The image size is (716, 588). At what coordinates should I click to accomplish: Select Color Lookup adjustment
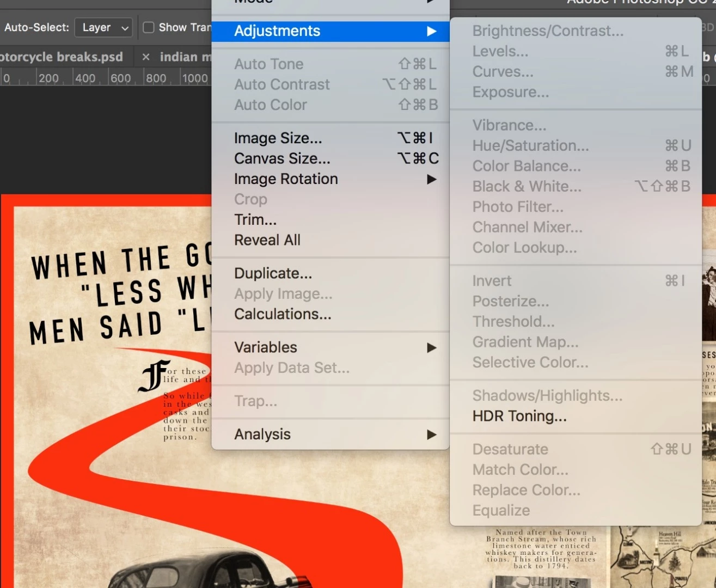click(576, 248)
